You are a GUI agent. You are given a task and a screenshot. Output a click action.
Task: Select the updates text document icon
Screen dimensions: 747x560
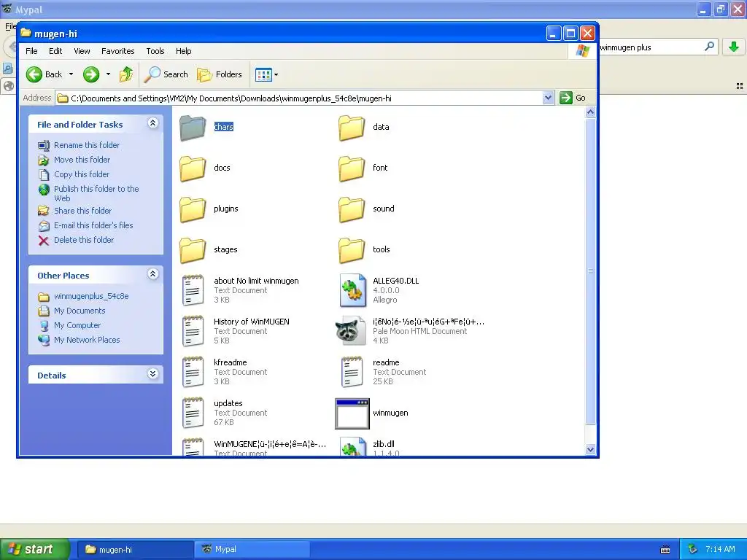193,413
